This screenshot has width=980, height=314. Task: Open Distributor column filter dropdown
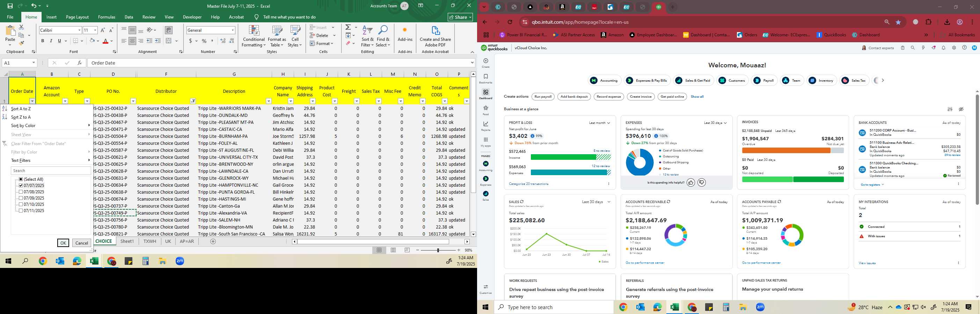pyautogui.click(x=193, y=101)
